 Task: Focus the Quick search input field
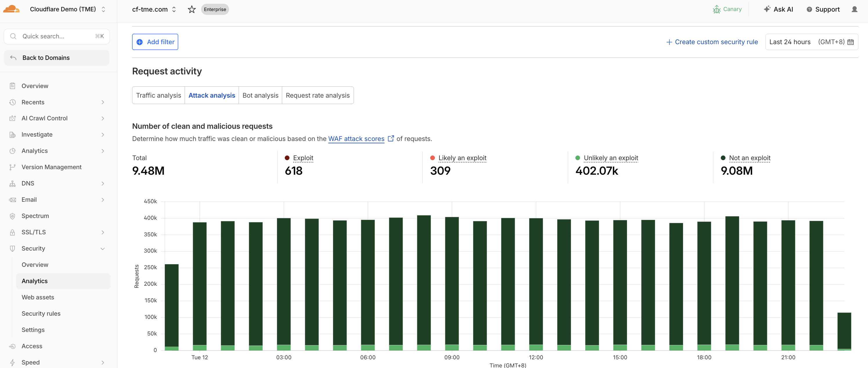click(57, 36)
